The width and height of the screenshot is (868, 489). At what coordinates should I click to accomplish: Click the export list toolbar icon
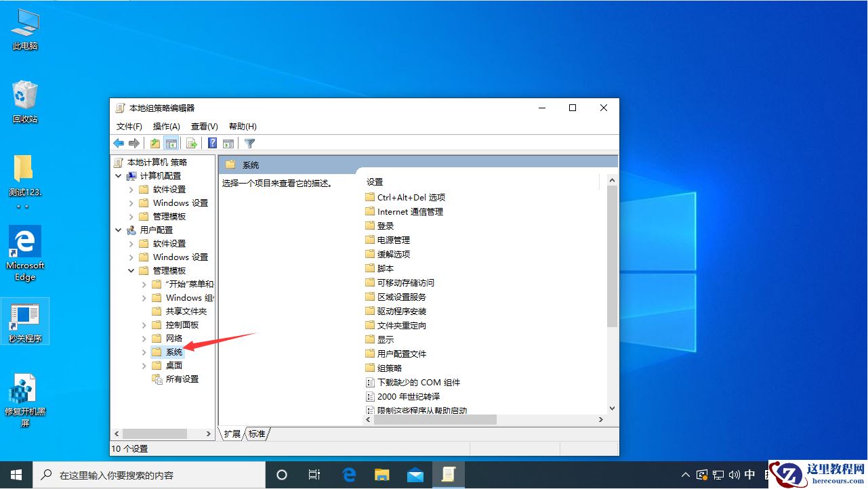[x=191, y=143]
